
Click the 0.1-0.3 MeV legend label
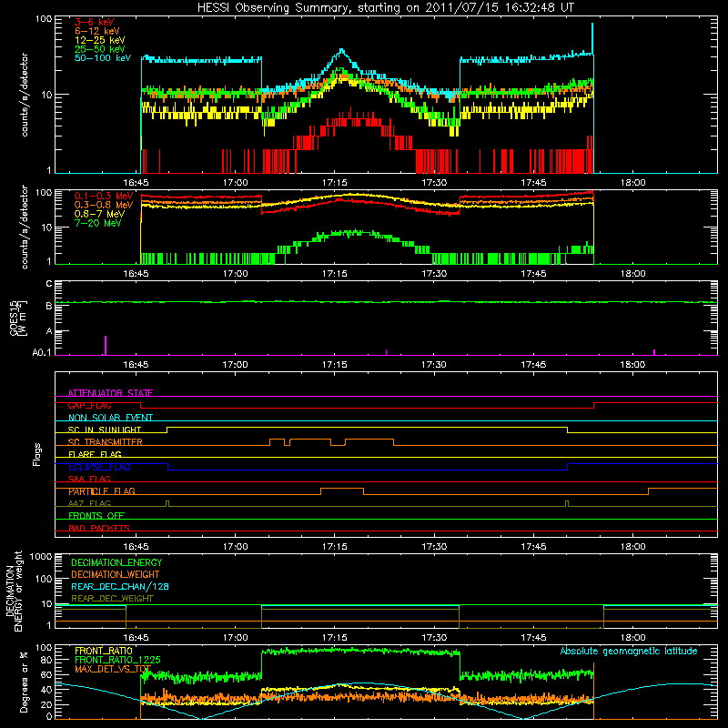(x=104, y=196)
